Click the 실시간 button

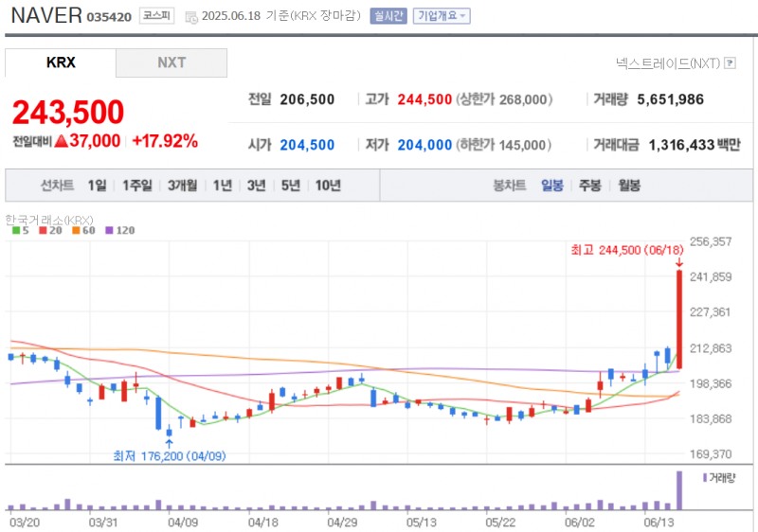pyautogui.click(x=388, y=16)
